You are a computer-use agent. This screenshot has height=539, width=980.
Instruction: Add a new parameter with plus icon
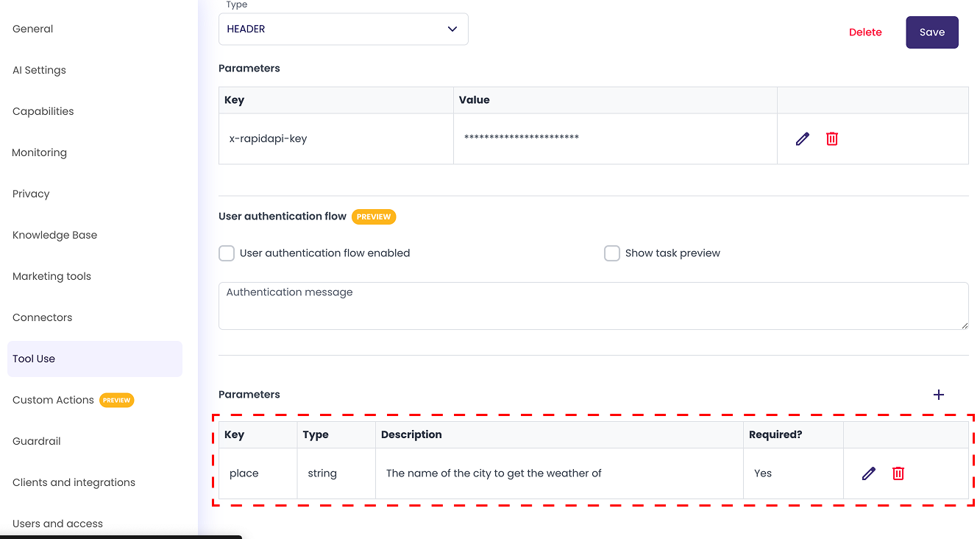pyautogui.click(x=939, y=395)
